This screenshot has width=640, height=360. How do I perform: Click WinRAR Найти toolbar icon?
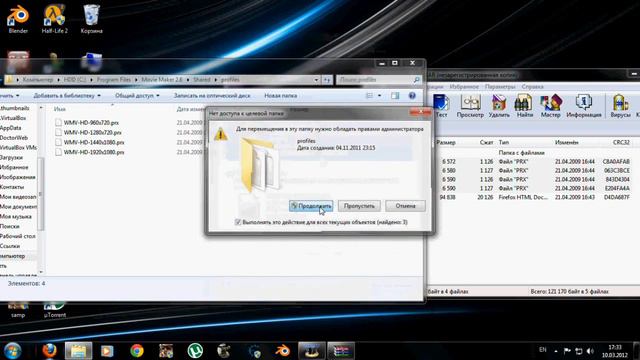pyautogui.click(x=524, y=106)
